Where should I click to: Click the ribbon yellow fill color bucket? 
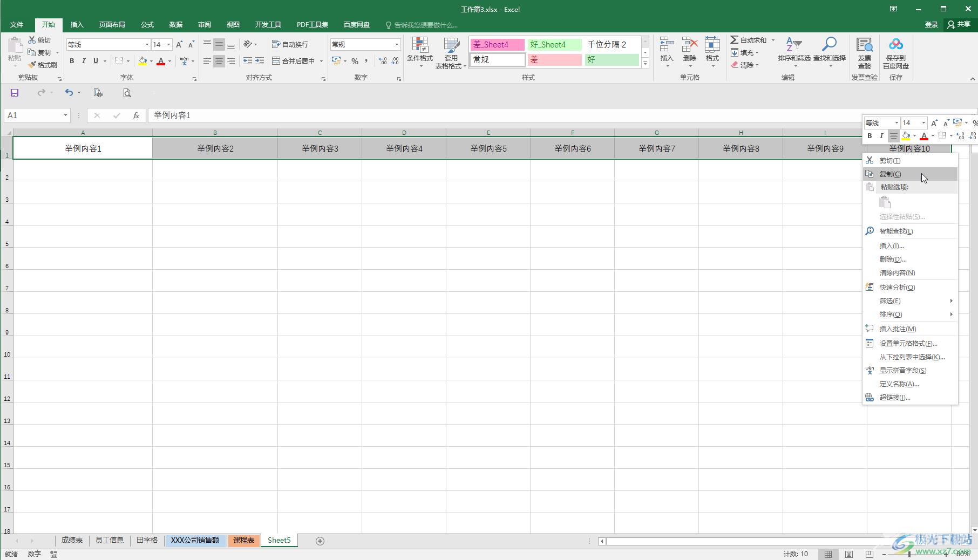point(142,61)
